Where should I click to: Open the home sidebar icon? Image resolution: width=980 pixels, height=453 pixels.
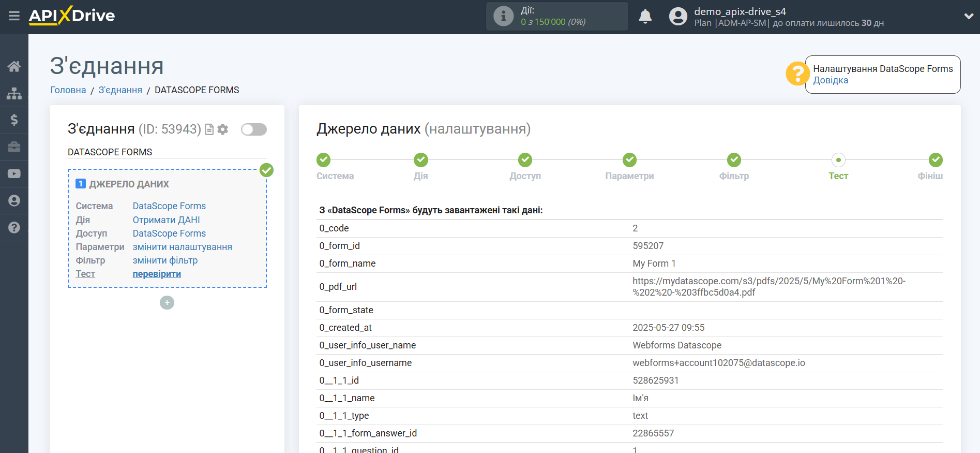[x=14, y=66]
